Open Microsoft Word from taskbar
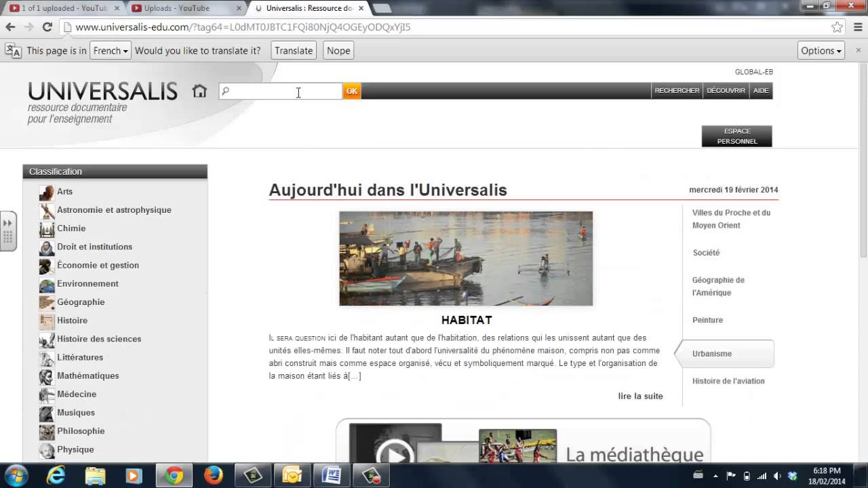Image resolution: width=868 pixels, height=488 pixels. [332, 476]
